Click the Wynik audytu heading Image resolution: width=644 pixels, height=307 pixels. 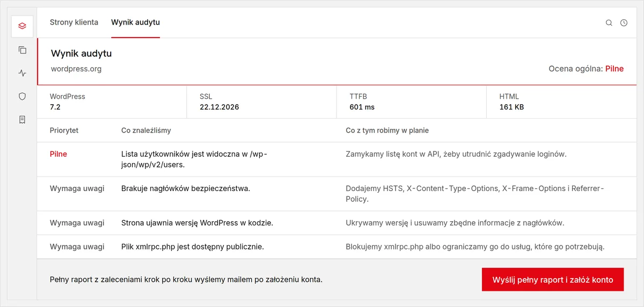81,54
